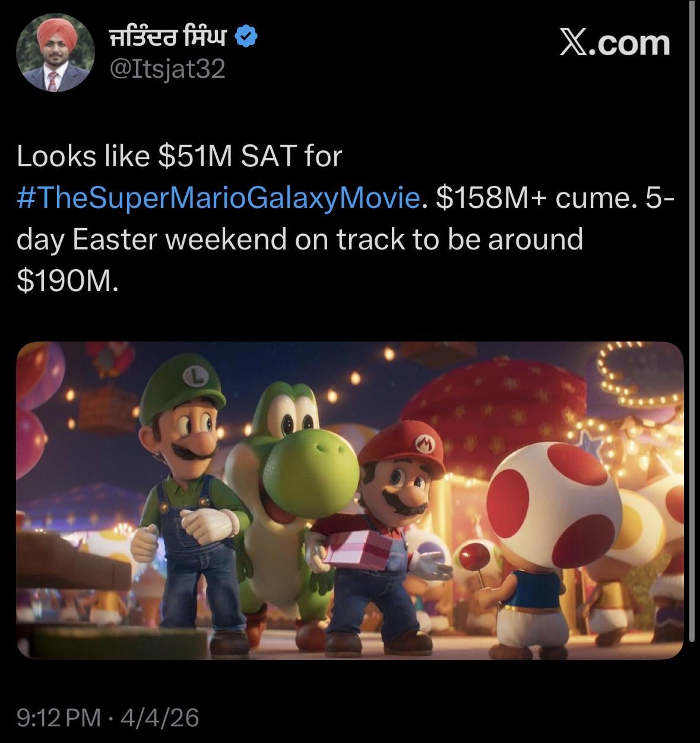Click the blue verified checkmark badge
The width and height of the screenshot is (700, 743).
246,37
